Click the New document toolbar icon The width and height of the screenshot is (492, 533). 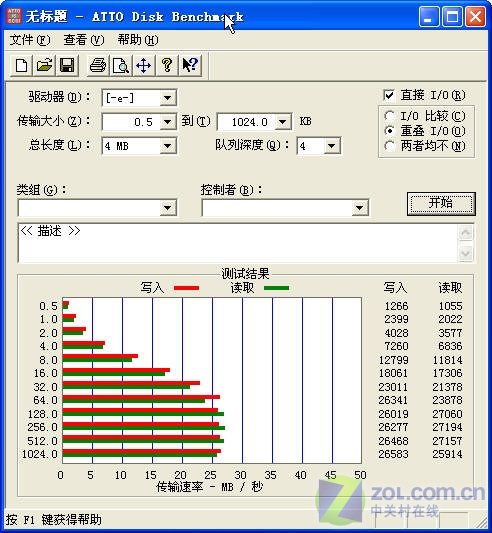click(x=21, y=65)
